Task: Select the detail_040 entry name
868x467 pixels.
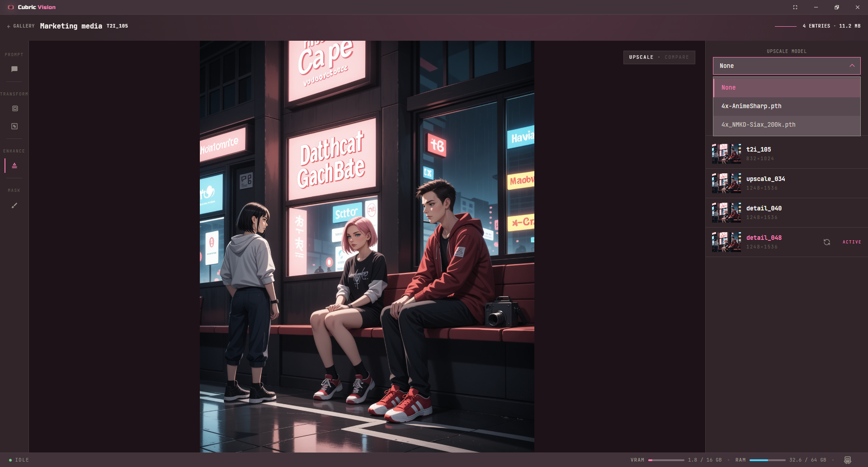Action: (x=764, y=208)
